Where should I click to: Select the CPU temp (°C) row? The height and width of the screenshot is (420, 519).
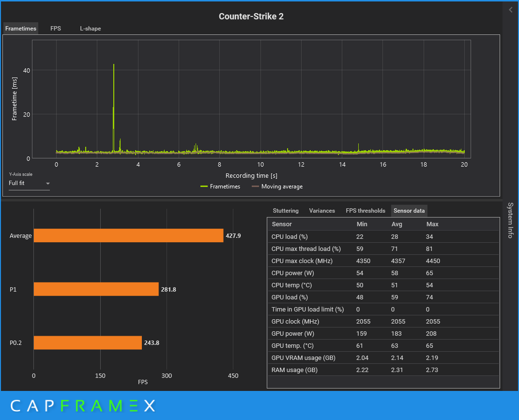point(383,285)
